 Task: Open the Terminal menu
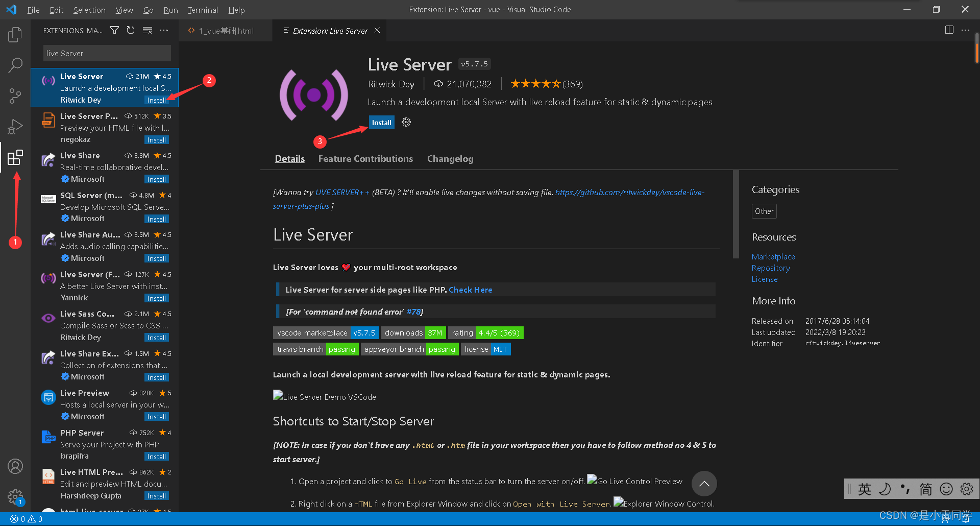coord(203,10)
